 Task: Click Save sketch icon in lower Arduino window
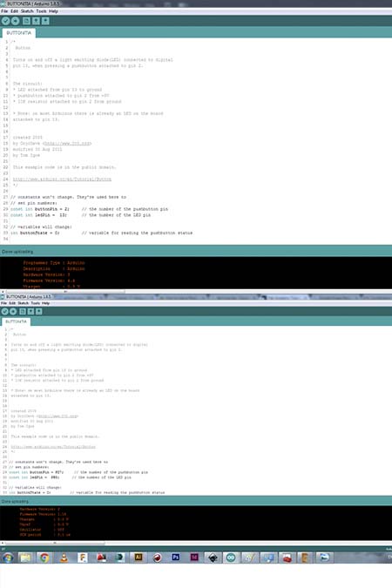[38, 311]
